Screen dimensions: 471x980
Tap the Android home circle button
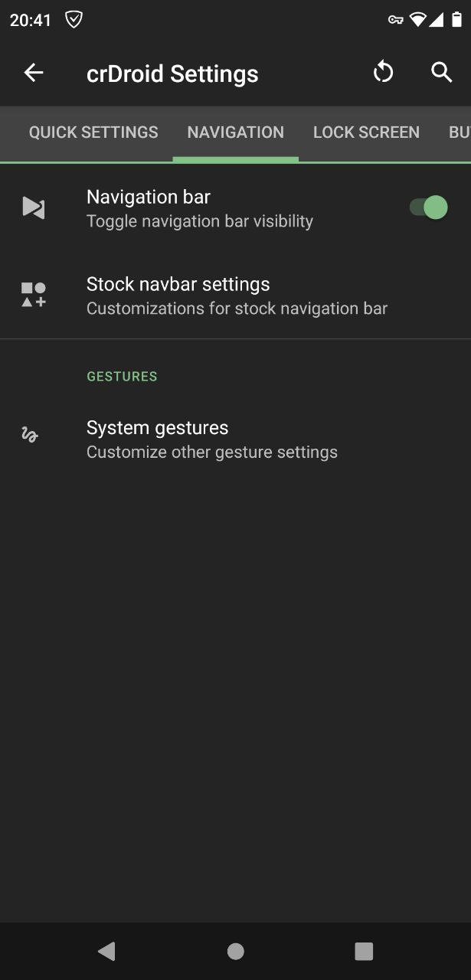click(236, 951)
